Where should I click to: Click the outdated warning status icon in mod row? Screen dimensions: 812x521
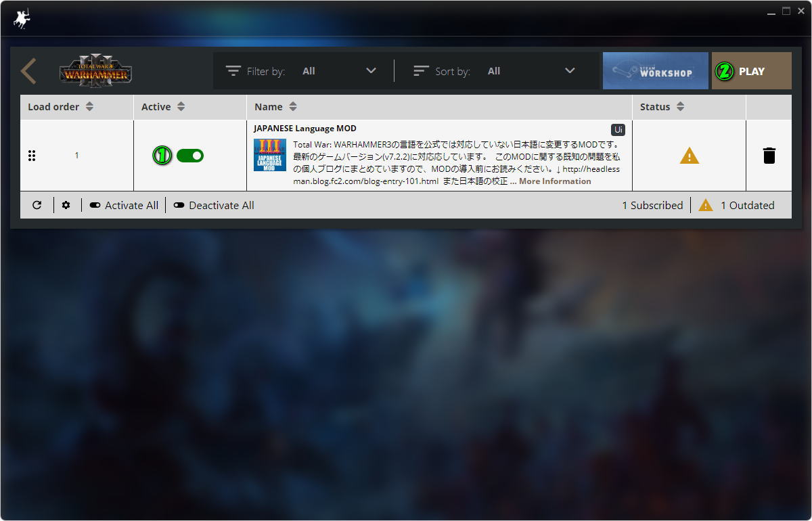coord(690,156)
